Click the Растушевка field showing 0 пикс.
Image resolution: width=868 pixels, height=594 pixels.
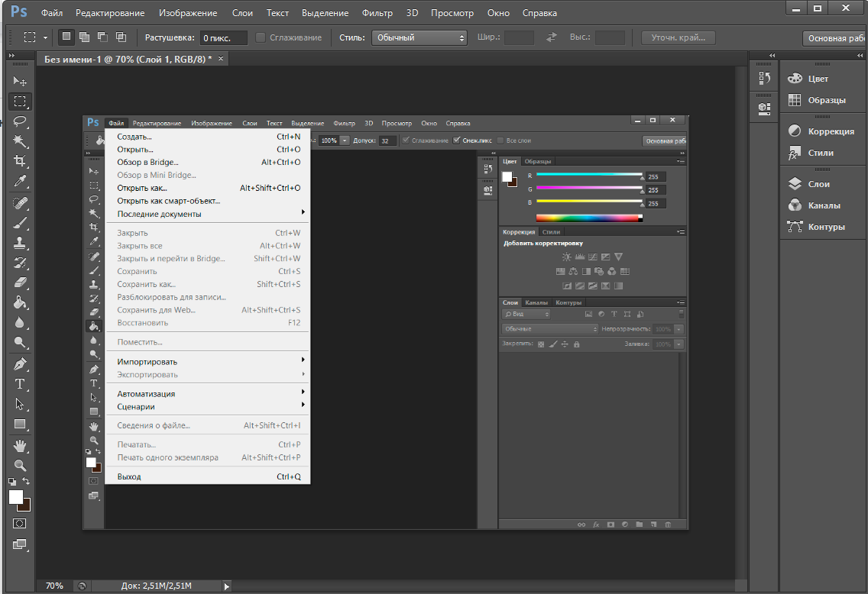pos(224,37)
